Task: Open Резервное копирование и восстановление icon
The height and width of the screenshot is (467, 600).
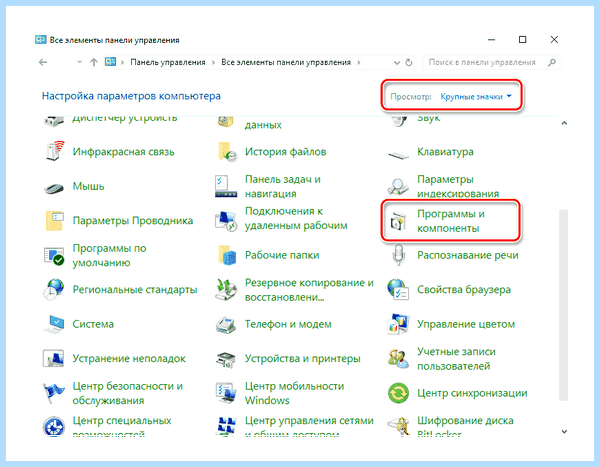Action: [x=226, y=289]
